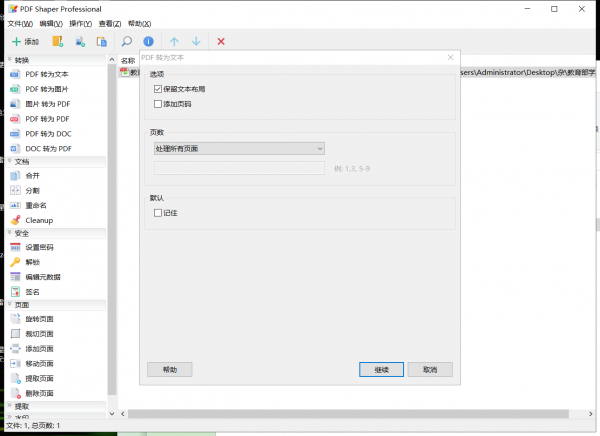The image size is (600, 436).
Task: Move file up with the up arrow
Action: (174, 42)
